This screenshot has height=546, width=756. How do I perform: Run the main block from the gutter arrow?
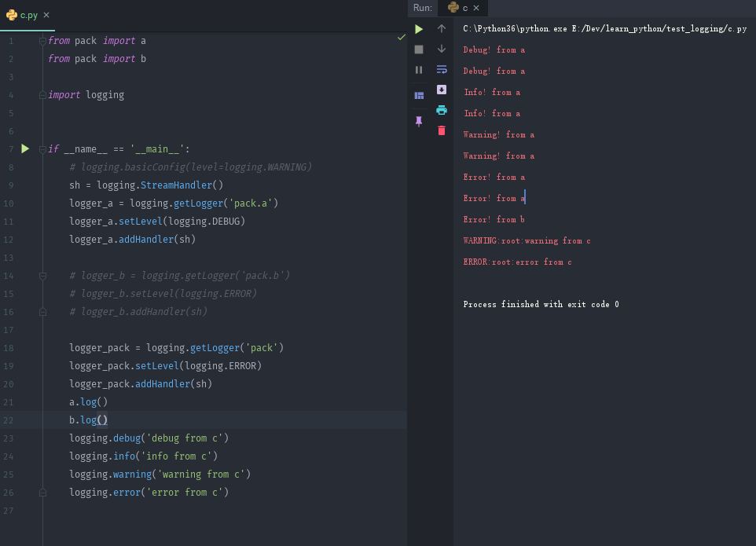(25, 149)
